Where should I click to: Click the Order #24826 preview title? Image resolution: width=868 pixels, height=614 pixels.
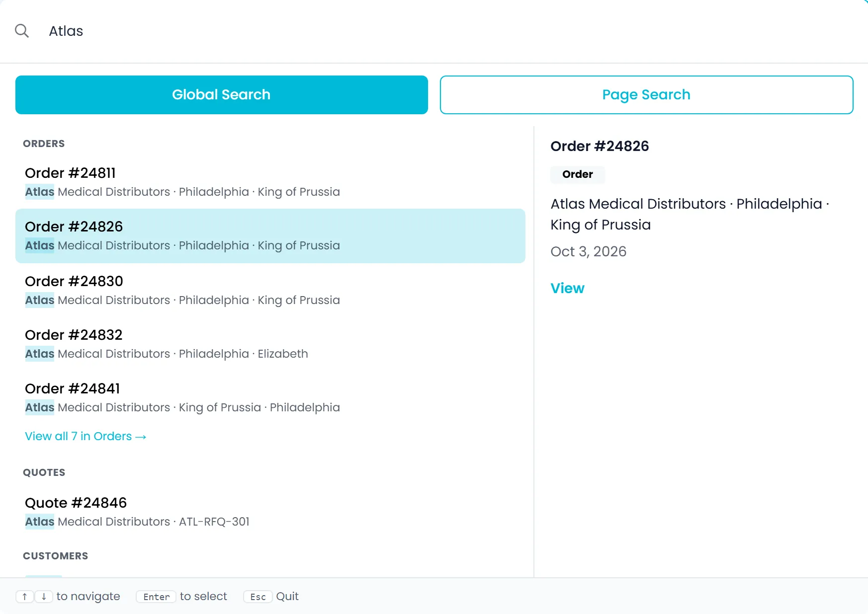pos(600,146)
